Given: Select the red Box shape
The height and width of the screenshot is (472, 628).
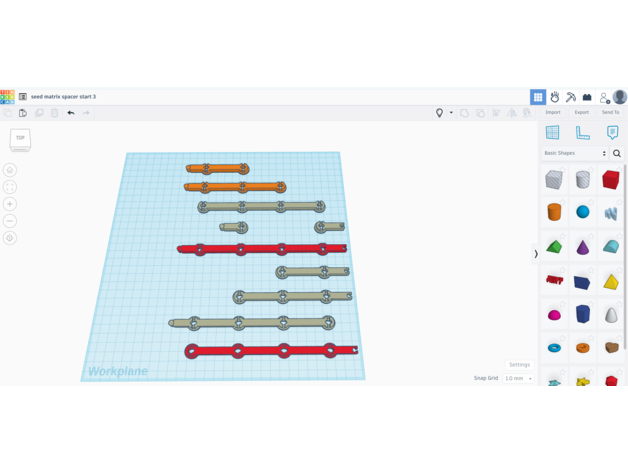Looking at the screenshot, I should click(610, 180).
